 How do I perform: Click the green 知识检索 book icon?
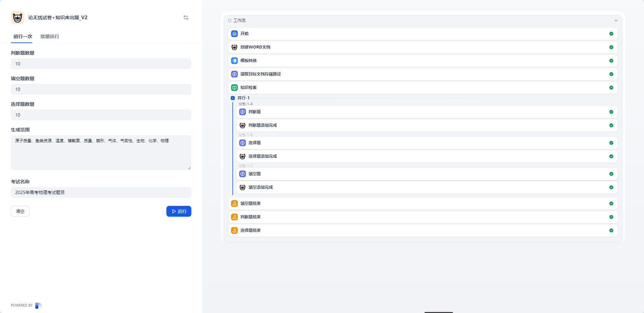pos(234,88)
